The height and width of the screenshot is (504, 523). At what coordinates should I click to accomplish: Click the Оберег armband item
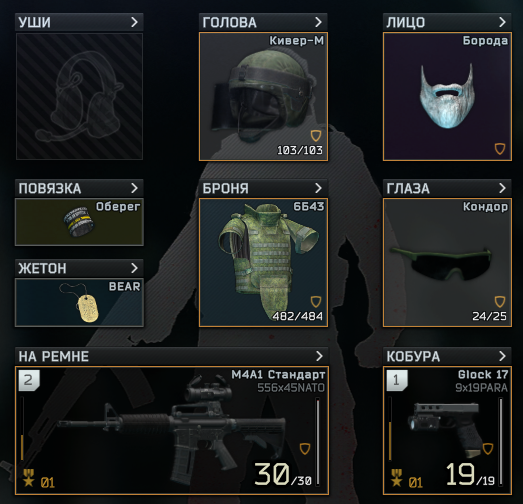coord(79,222)
